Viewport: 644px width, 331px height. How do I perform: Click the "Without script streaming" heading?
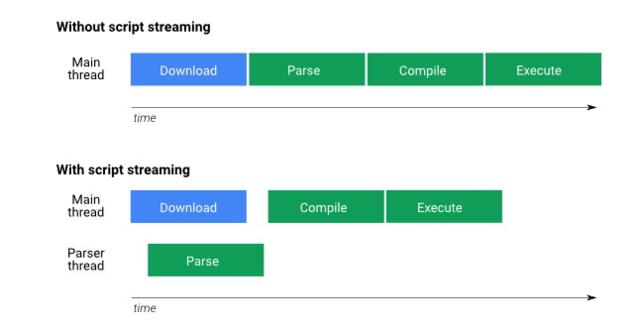[133, 27]
